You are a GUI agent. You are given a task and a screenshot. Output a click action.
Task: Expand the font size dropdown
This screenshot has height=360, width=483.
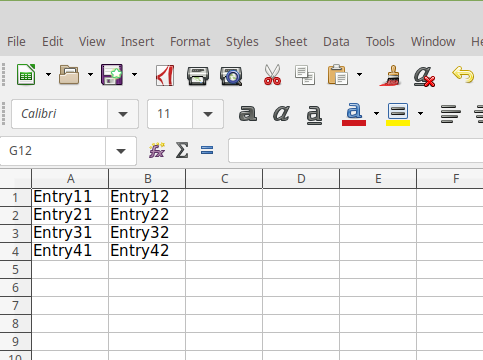coord(208,114)
